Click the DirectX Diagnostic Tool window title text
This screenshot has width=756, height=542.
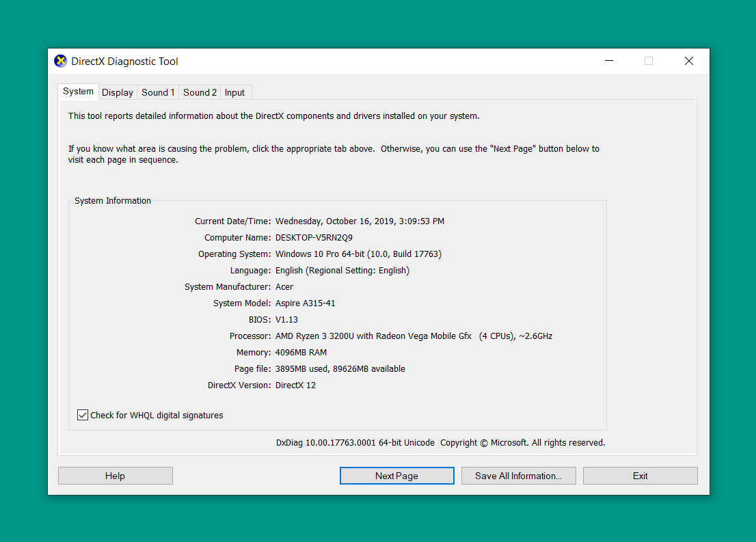pyautogui.click(x=125, y=62)
